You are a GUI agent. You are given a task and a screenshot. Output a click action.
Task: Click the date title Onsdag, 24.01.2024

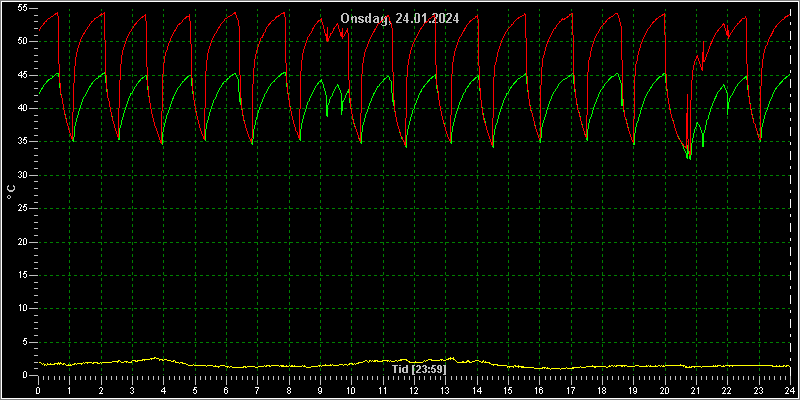(399, 19)
